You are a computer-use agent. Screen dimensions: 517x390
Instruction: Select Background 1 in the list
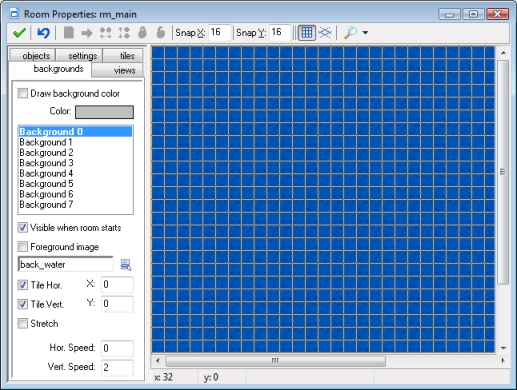point(75,142)
